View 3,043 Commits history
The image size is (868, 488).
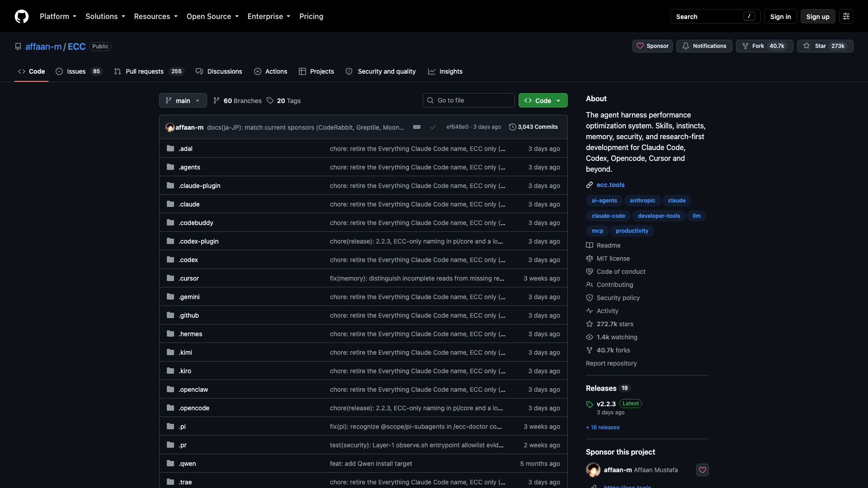[x=533, y=127]
